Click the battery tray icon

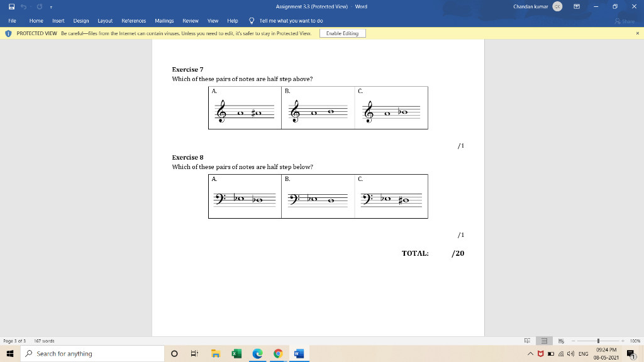[x=551, y=354]
